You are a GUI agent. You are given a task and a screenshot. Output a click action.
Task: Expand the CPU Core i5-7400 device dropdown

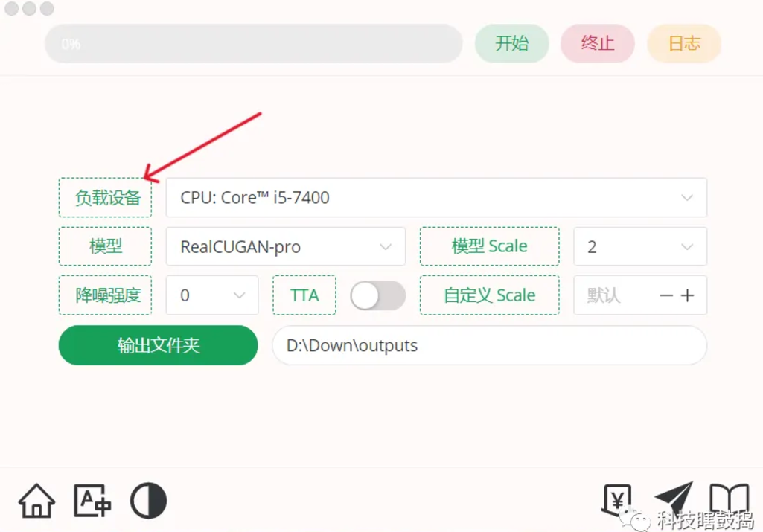point(436,197)
